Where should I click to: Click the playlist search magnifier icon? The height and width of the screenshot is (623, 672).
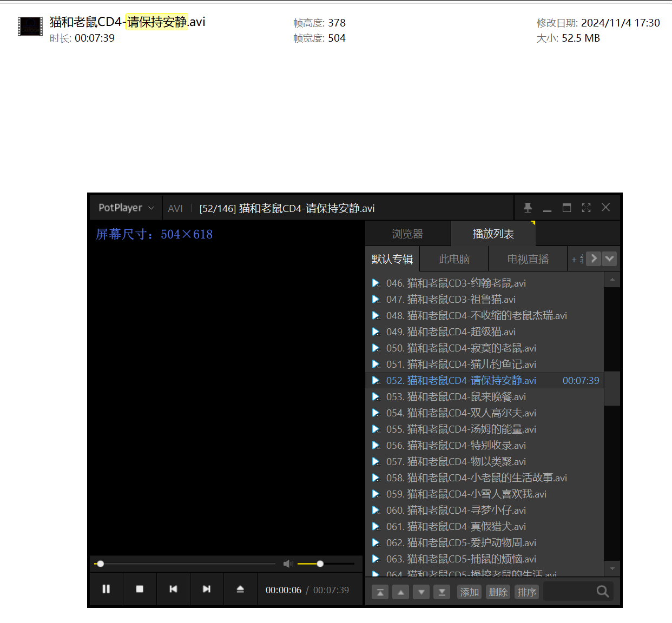tap(602, 592)
